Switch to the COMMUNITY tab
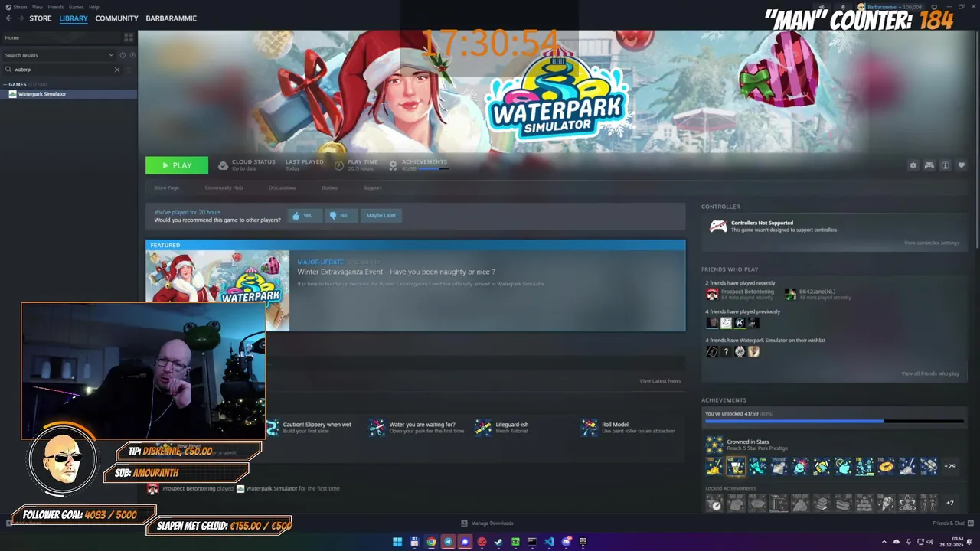The width and height of the screenshot is (980, 551). coord(116,18)
